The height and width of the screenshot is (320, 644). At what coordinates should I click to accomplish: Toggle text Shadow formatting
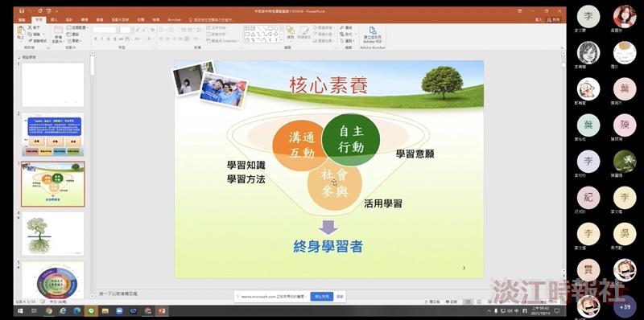[115, 39]
